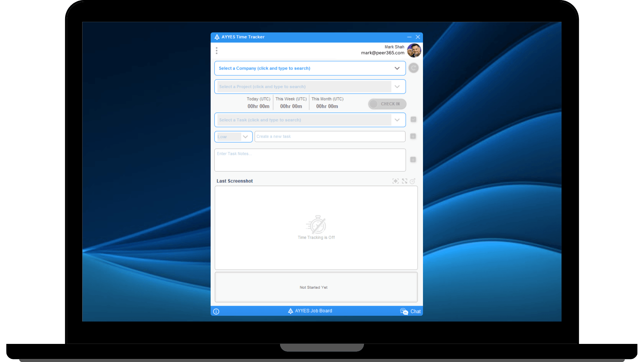Open the three-dot options menu
This screenshot has height=362, width=644.
[x=217, y=51]
